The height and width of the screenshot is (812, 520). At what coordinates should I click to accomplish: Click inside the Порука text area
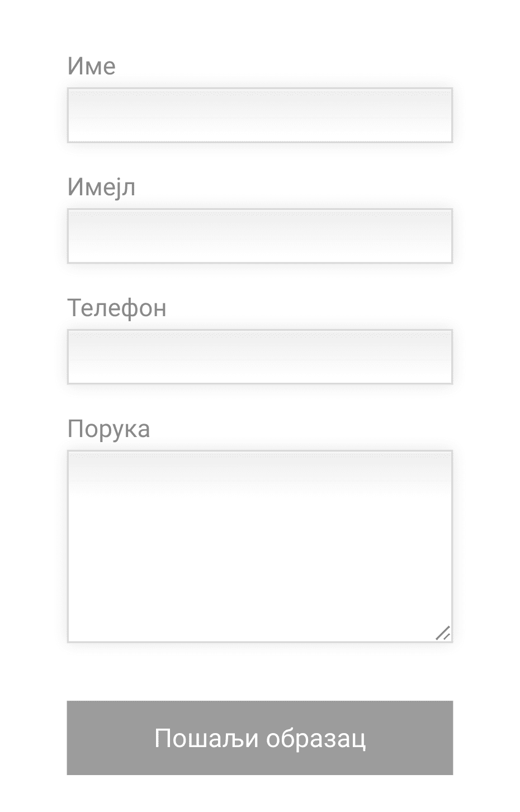click(x=259, y=547)
